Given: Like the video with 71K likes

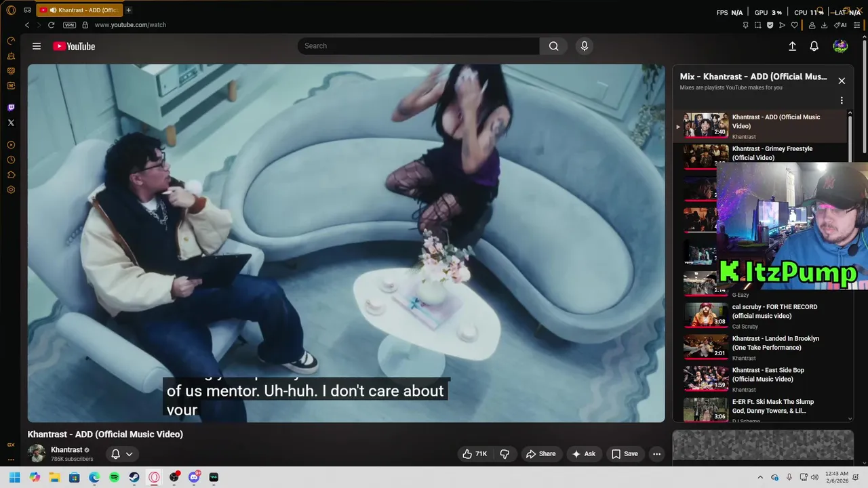Looking at the screenshot, I should 475,454.
